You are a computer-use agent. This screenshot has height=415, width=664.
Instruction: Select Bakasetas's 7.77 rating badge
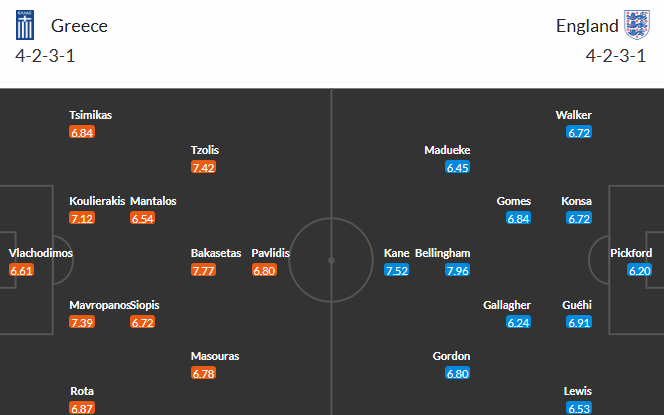coord(203,270)
